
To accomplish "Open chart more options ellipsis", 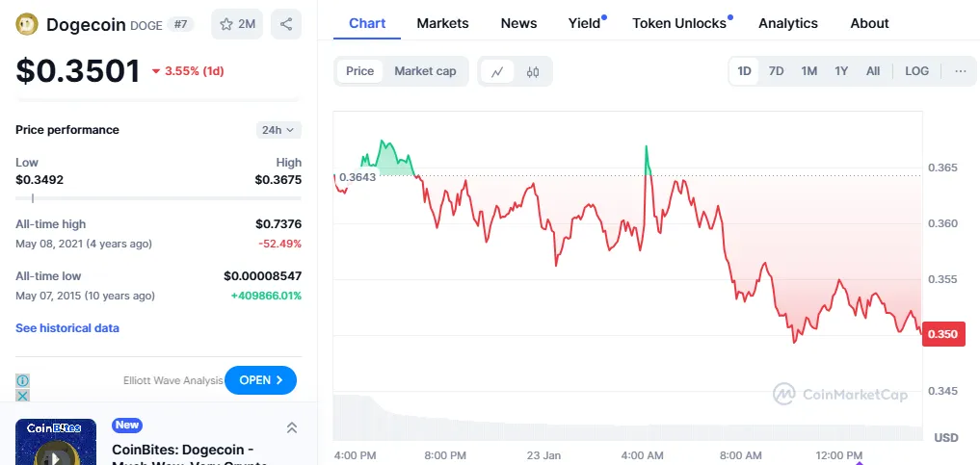I will (x=960, y=71).
